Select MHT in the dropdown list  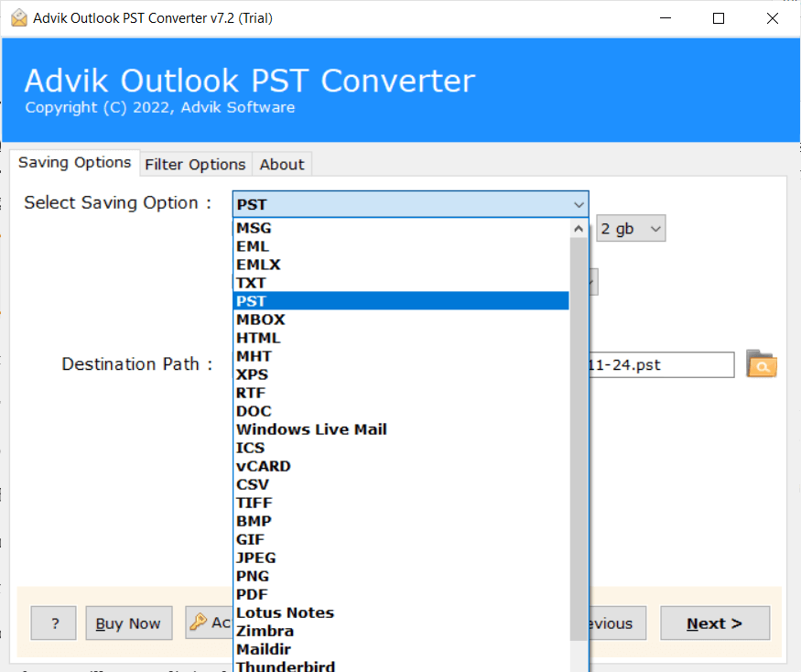coord(401,356)
